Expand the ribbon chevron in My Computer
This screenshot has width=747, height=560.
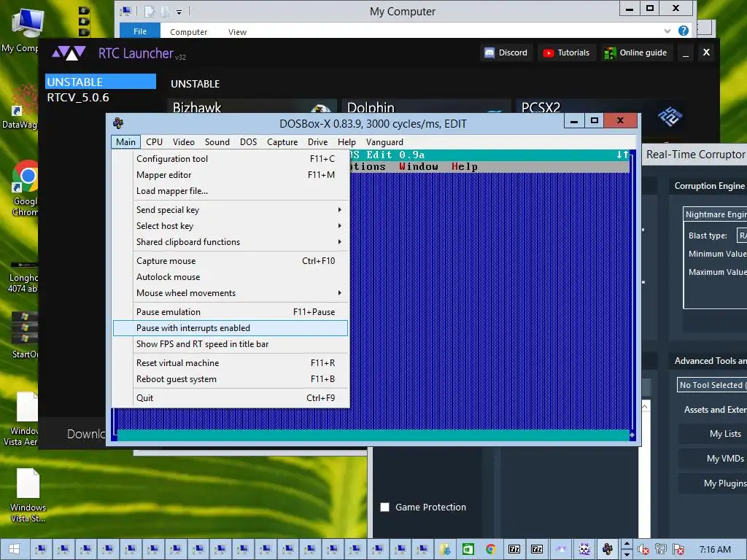tap(667, 31)
